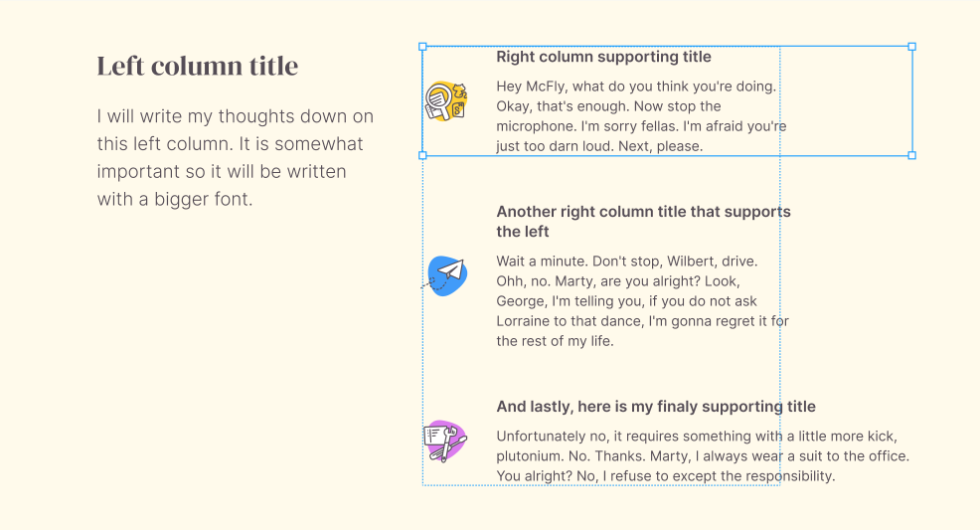The image size is (980, 530).
Task: Click the left column thoughts paragraph
Action: (x=236, y=158)
